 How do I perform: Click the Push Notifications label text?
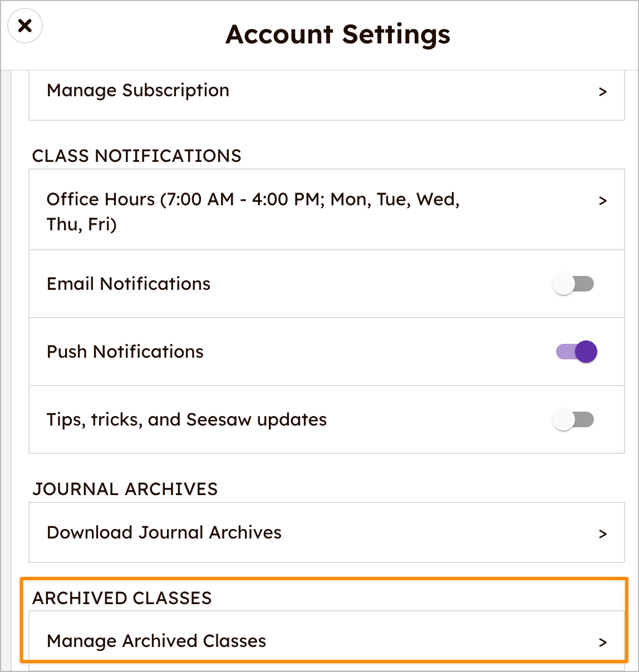tap(125, 352)
